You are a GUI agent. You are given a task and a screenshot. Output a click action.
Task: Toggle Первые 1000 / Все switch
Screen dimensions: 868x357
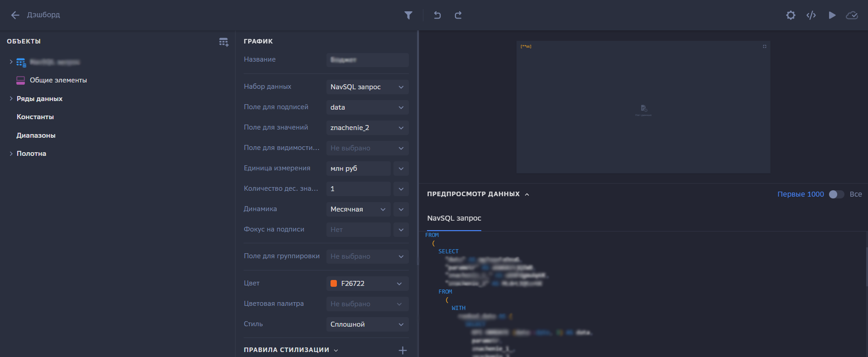[x=836, y=194]
